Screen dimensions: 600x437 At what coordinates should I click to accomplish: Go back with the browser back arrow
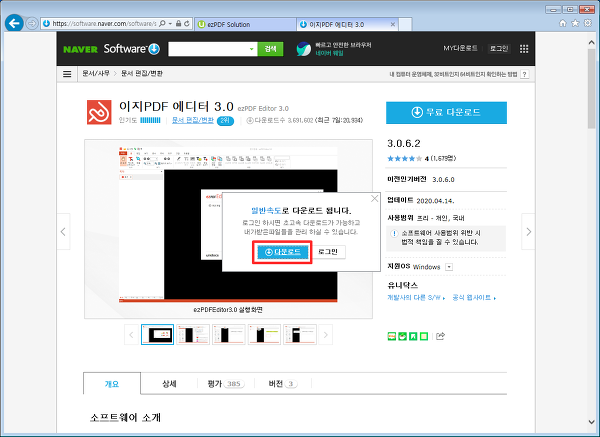[x=14, y=24]
